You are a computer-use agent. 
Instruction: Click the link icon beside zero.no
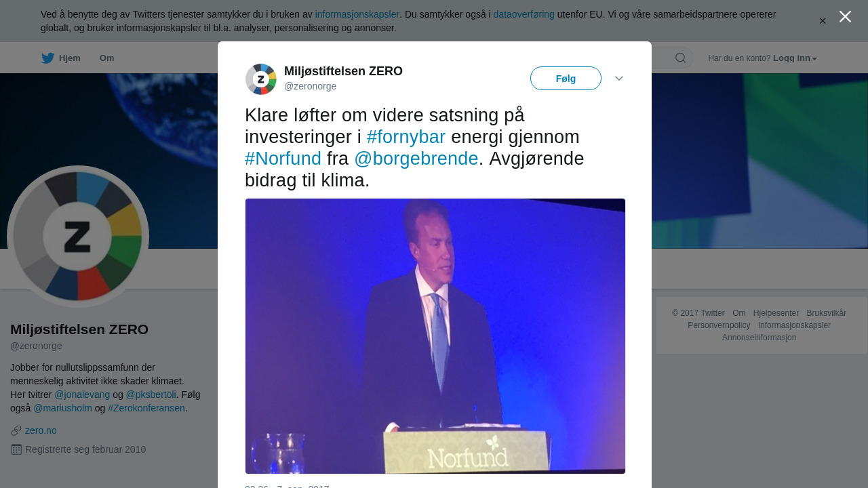[x=16, y=431]
